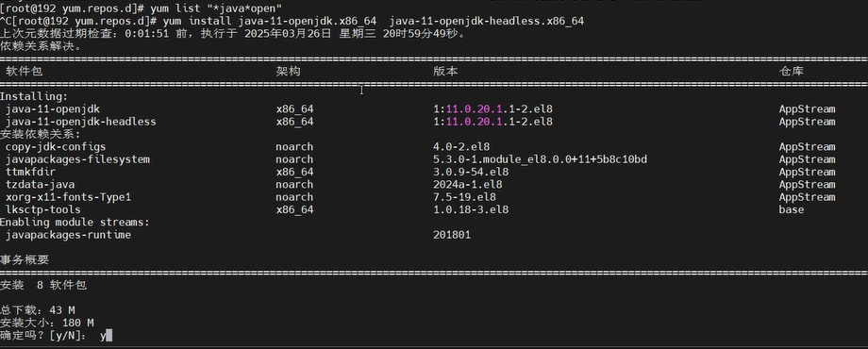
Task: Click the tzdata-java package name
Action: click(x=40, y=185)
